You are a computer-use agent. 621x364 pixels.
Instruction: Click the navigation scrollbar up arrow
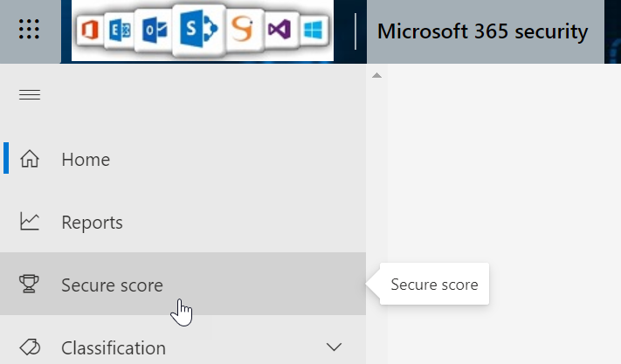click(x=376, y=76)
